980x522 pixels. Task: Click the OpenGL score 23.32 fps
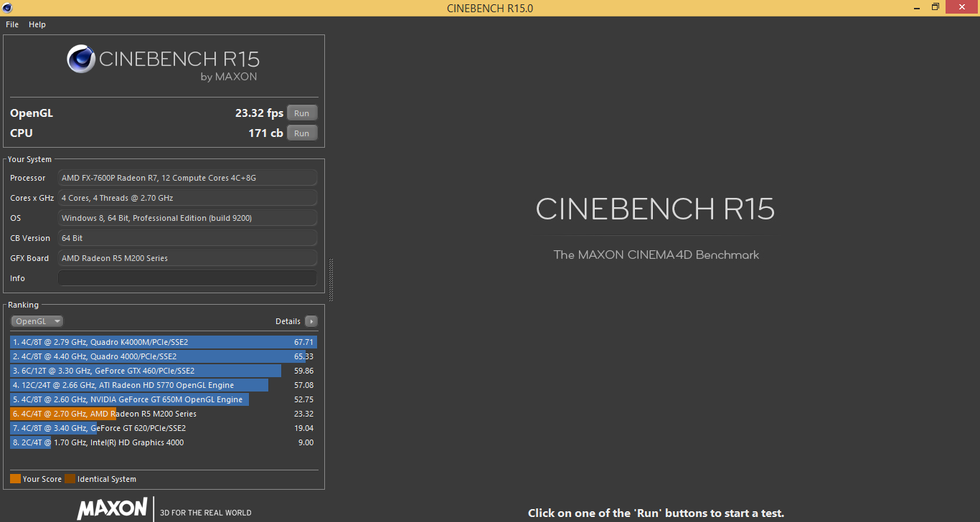(259, 113)
